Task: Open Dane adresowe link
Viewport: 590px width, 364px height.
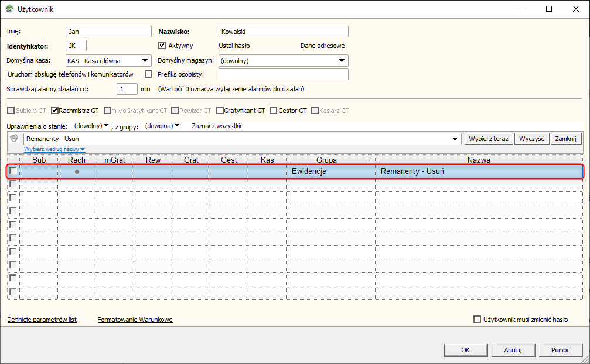Action: [x=322, y=46]
